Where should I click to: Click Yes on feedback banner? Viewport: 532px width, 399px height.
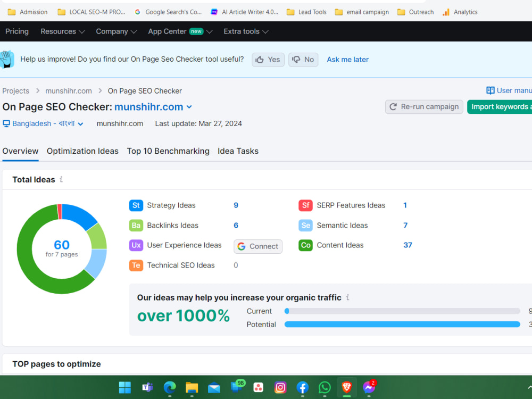(268, 60)
